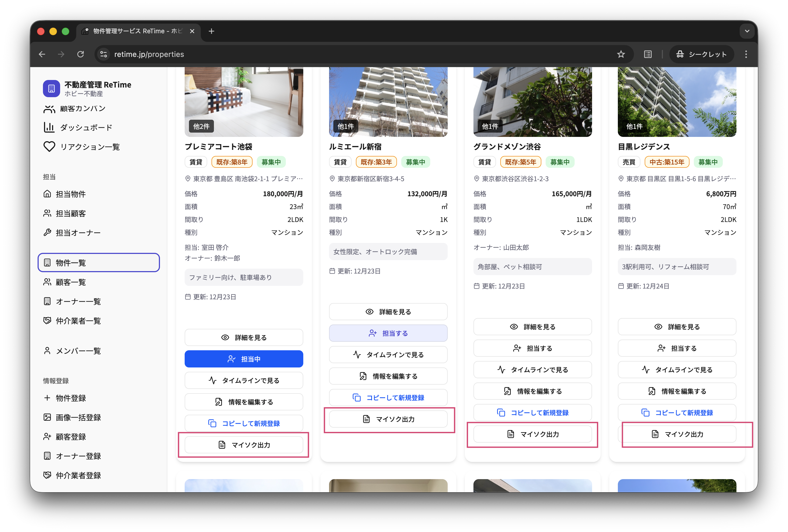
Task: Open the 顧客カンバン view
Action: tap(82, 108)
